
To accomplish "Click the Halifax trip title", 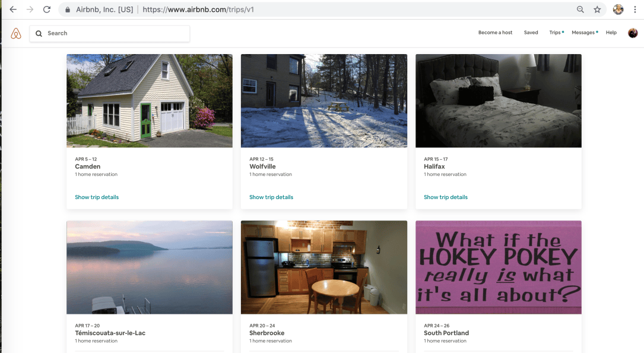I will click(434, 166).
